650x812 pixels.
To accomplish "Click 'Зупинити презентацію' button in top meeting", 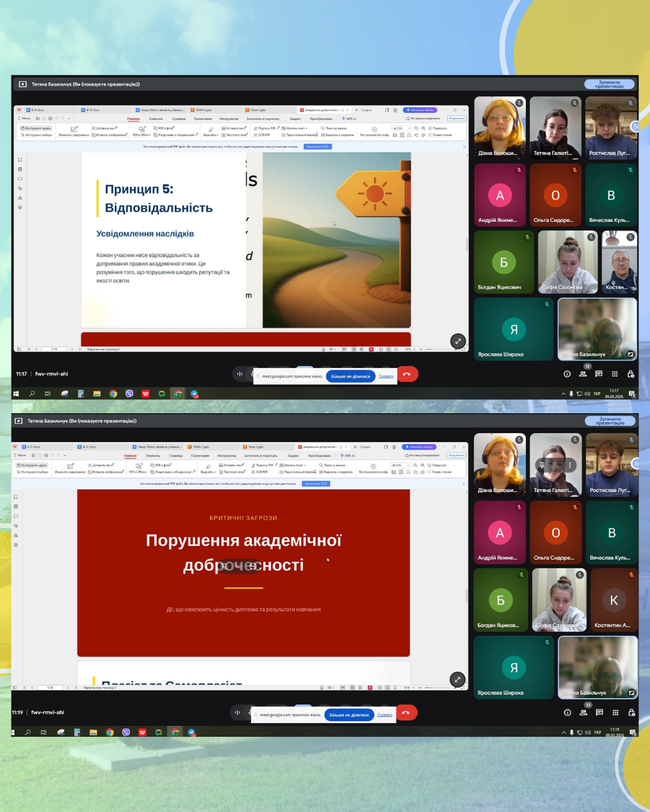I will [609, 84].
